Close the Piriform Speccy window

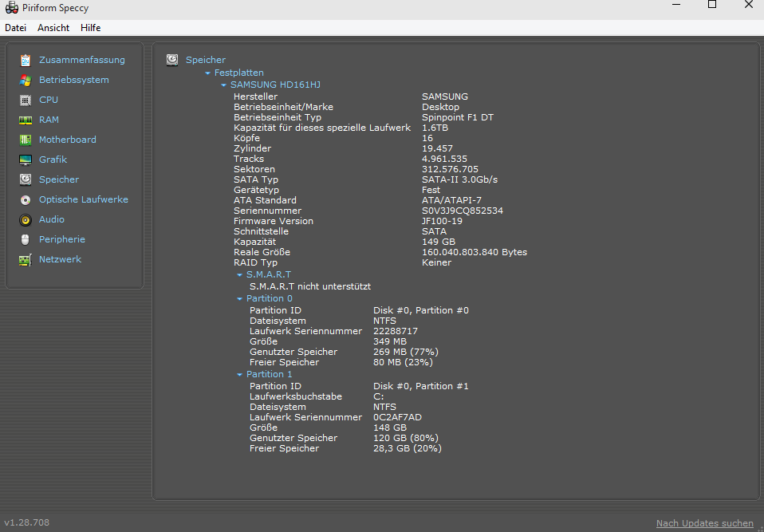748,4
